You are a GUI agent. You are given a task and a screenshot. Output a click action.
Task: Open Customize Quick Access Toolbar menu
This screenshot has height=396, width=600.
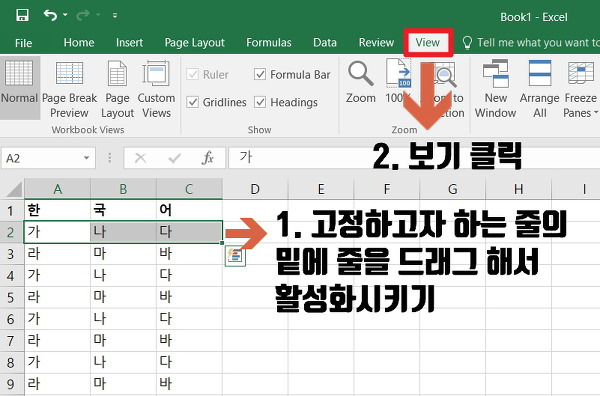click(x=115, y=15)
